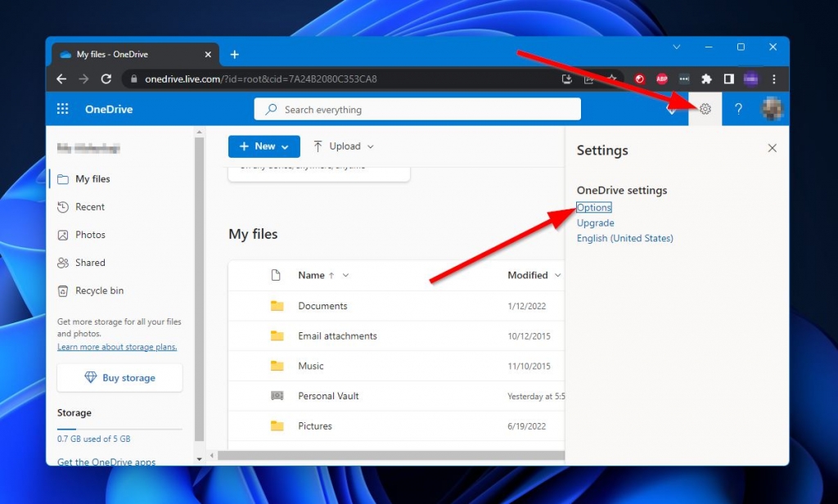838x504 pixels.
Task: Open the Photos section
Action: coord(90,235)
